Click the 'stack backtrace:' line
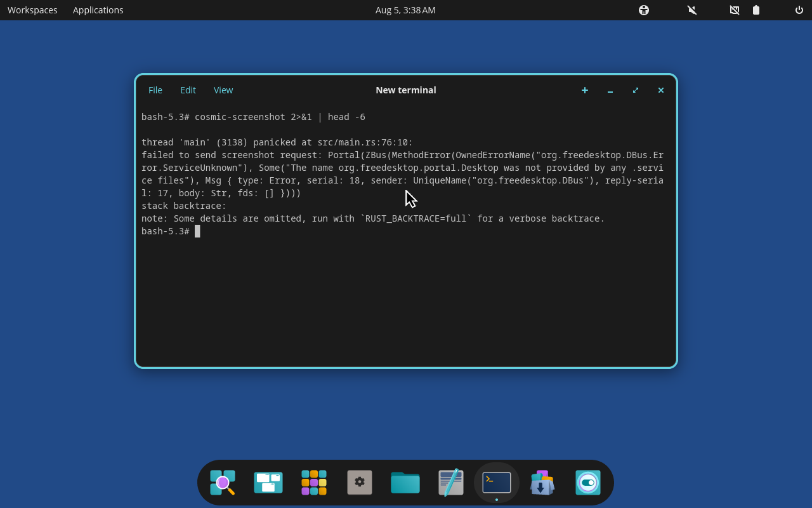 pyautogui.click(x=184, y=206)
